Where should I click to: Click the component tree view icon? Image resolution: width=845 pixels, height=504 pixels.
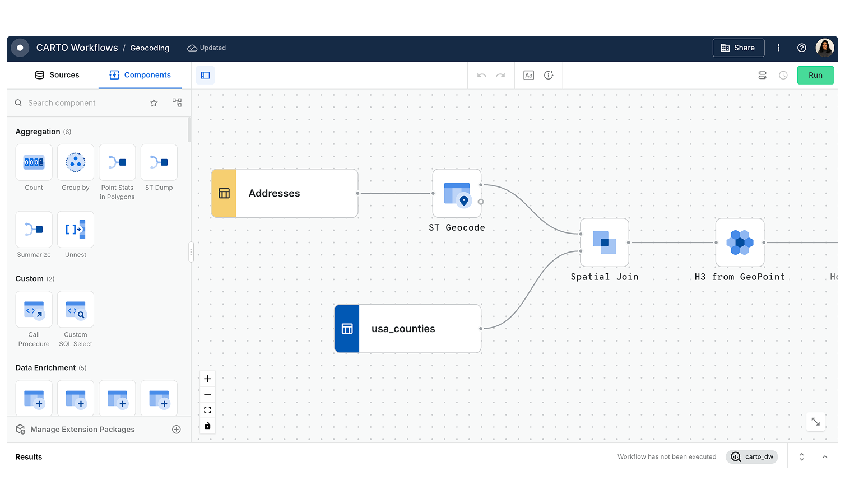pyautogui.click(x=177, y=102)
